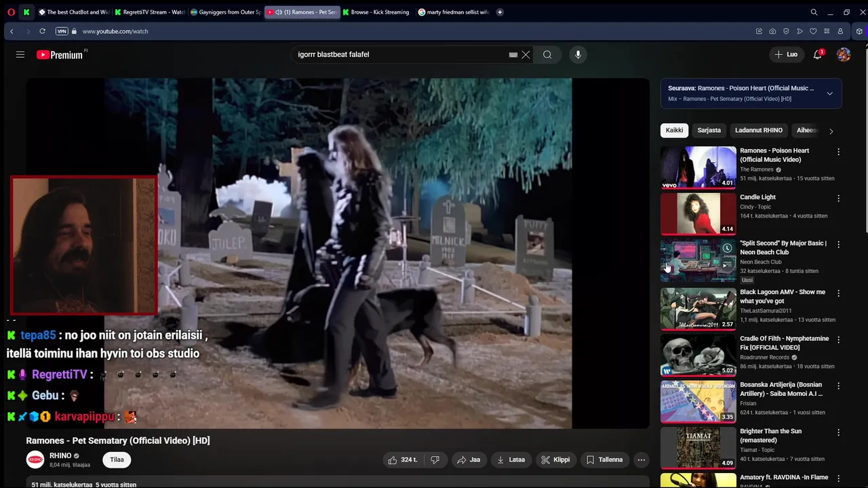Open Ramones - Poison Heart thumbnail
The height and width of the screenshot is (488, 868).
698,167
